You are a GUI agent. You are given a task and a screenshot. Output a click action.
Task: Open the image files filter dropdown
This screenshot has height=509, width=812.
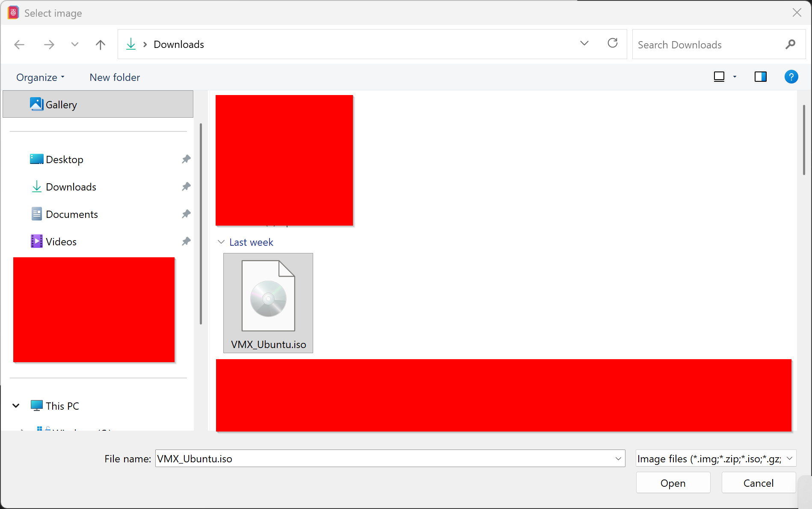(789, 458)
